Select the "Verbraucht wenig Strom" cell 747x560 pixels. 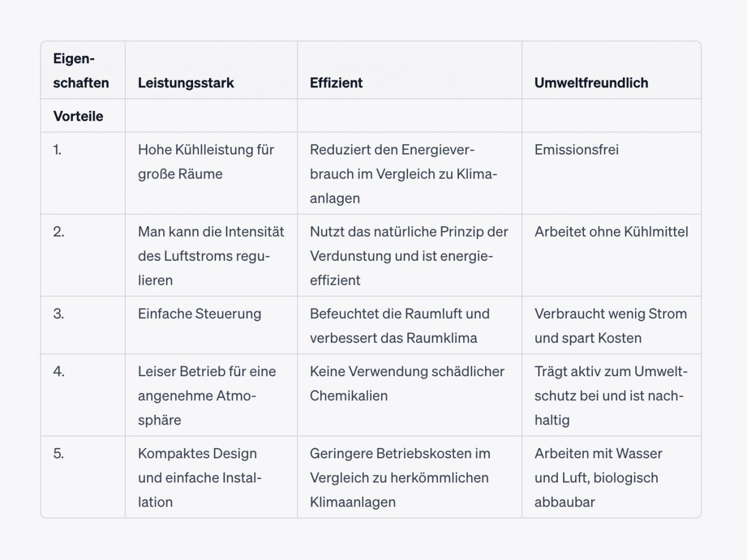(x=610, y=326)
